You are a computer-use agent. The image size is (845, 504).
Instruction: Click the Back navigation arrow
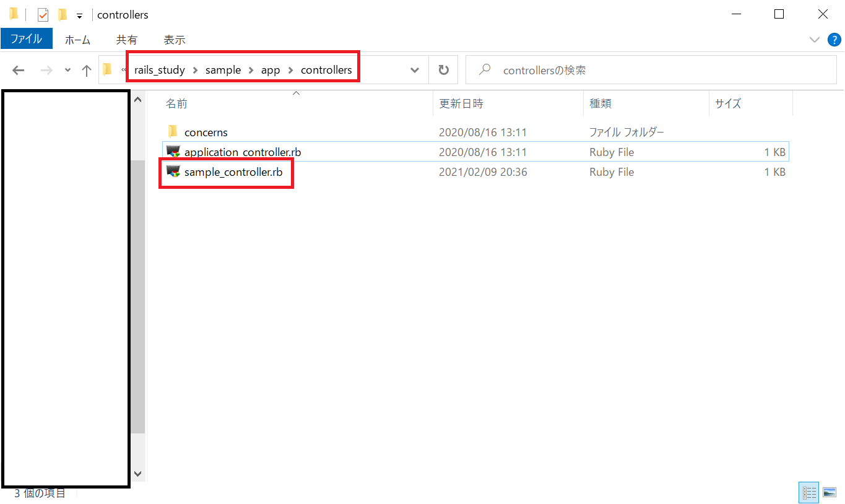tap(19, 71)
